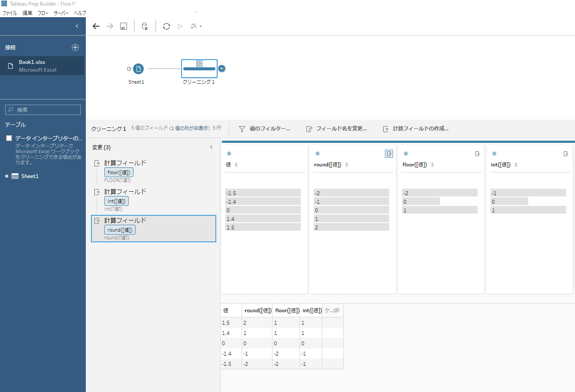The width and height of the screenshot is (575, 392).
Task: Open 編集 menu
Action: 27,13
